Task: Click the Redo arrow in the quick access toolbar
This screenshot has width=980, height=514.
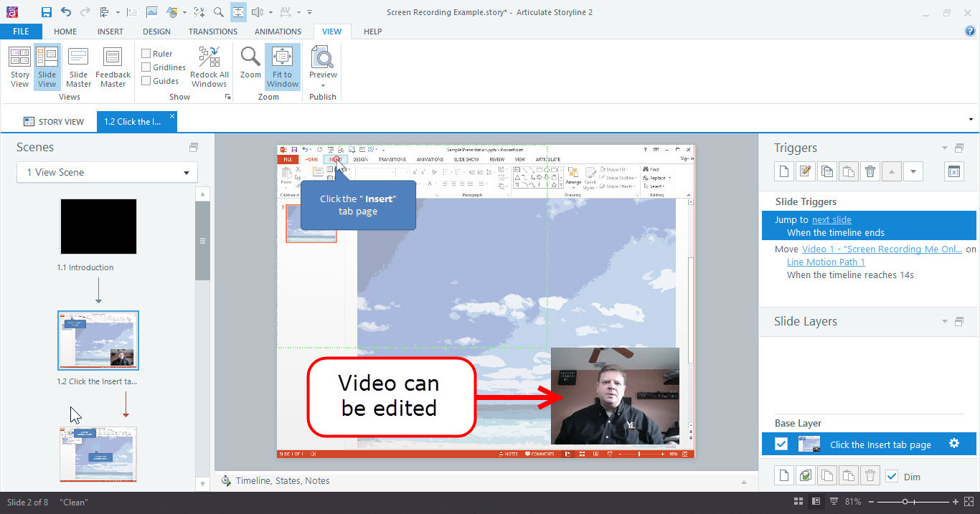Action: tap(85, 12)
